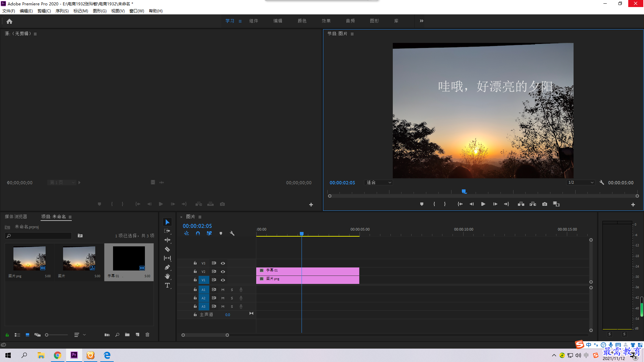Click Project panel search field
Screen dimensions: 644x362
coord(38,236)
